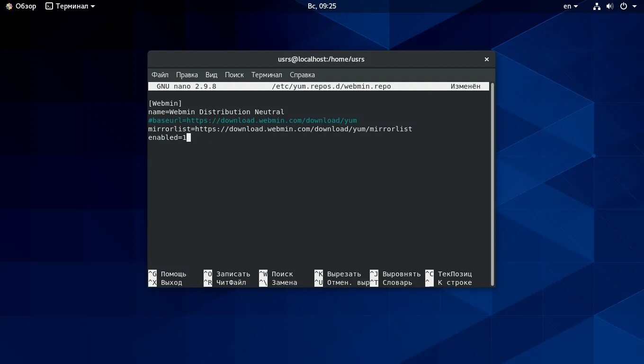This screenshot has width=644, height=364.
Task: Open the Вид menu
Action: tap(211, 75)
